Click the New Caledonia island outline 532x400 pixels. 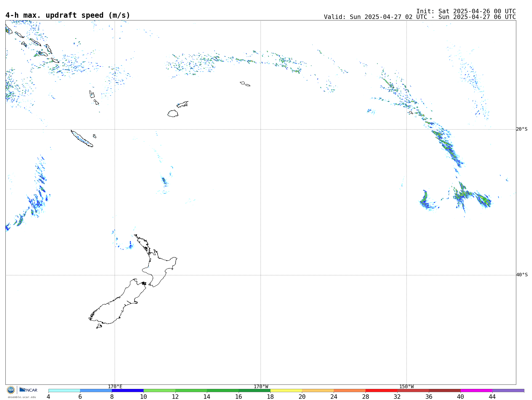click(82, 138)
